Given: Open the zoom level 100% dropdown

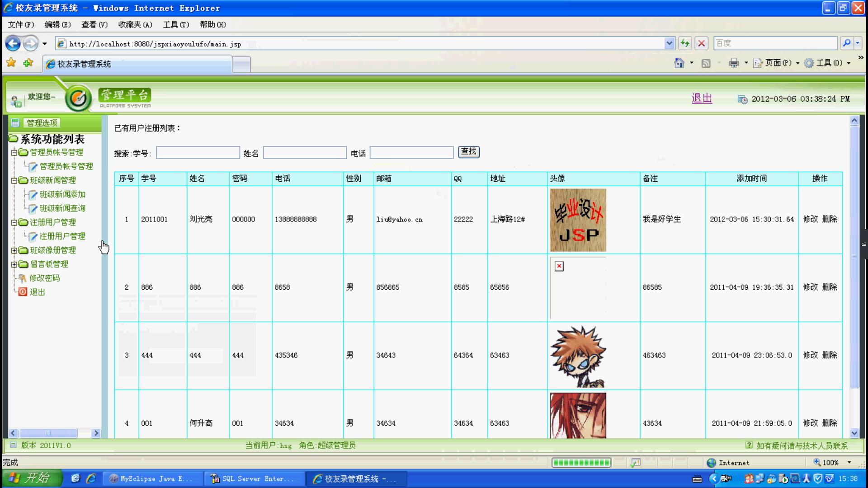Looking at the screenshot, I should [x=849, y=462].
